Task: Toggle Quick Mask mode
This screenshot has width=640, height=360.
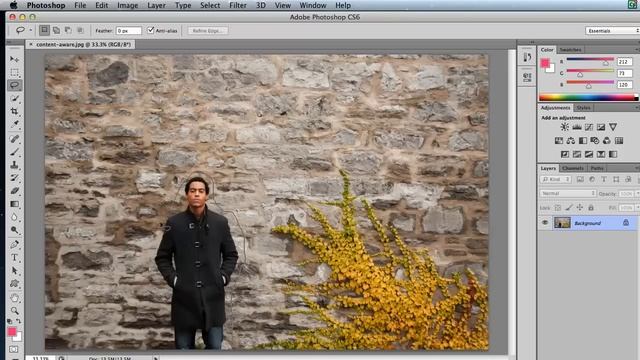Action: coord(14,350)
